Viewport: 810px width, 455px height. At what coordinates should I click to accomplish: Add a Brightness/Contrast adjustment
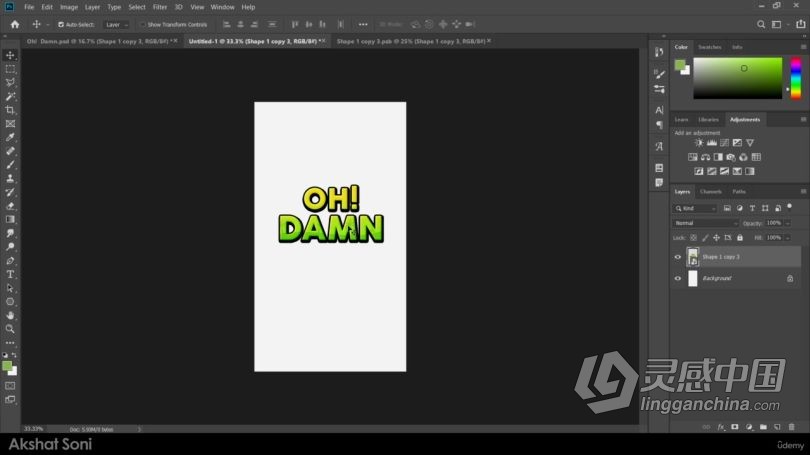pos(699,143)
